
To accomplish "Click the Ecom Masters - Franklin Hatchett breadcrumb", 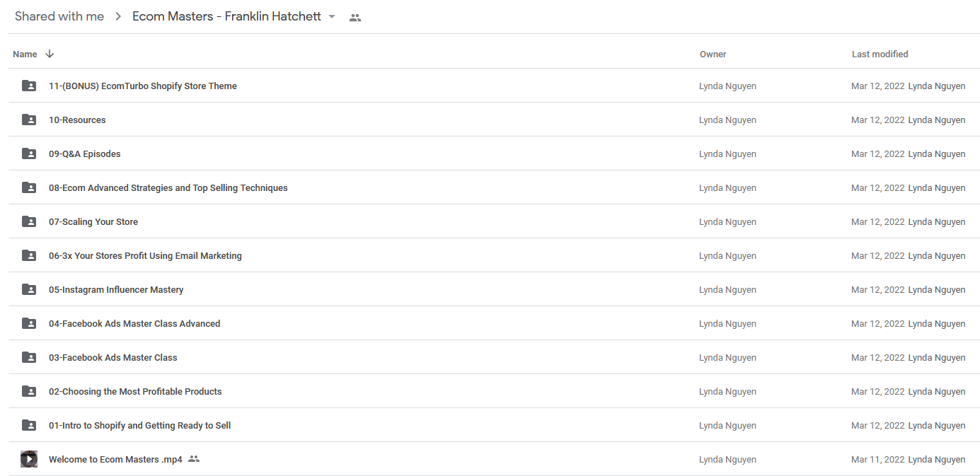I will 226,16.
